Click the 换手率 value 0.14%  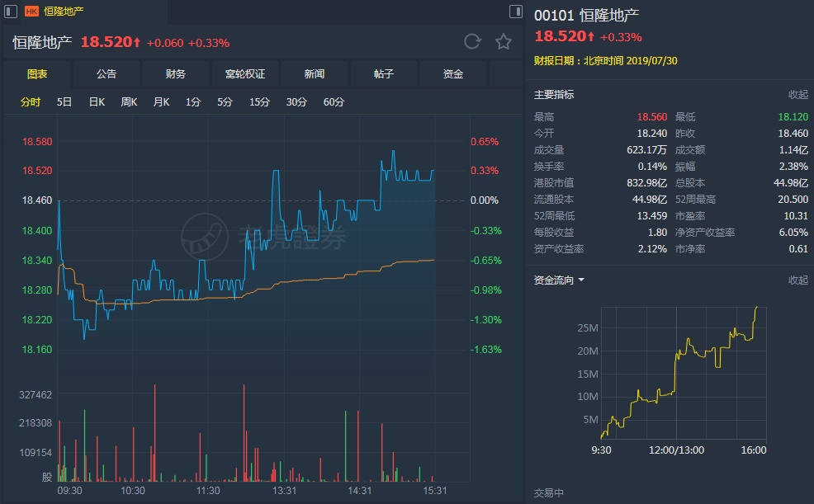coord(652,167)
